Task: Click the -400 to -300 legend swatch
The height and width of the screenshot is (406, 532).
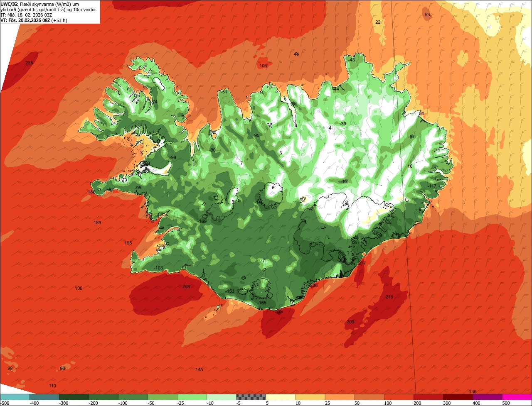Action: coord(44,397)
